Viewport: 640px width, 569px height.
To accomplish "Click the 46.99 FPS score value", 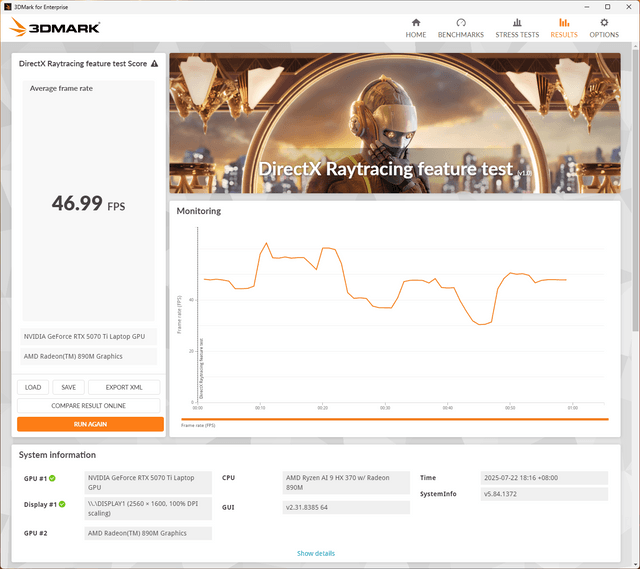I will (88, 203).
